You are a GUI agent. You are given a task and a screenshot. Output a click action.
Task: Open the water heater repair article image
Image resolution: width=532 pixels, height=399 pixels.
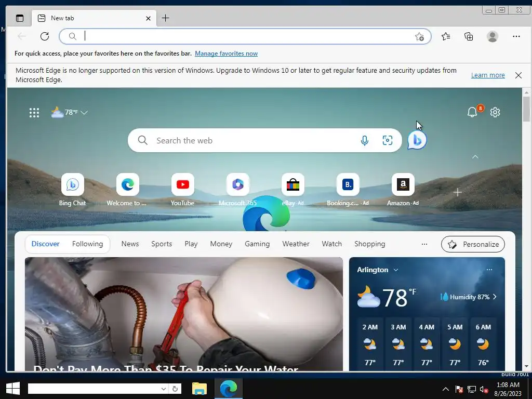click(x=184, y=314)
